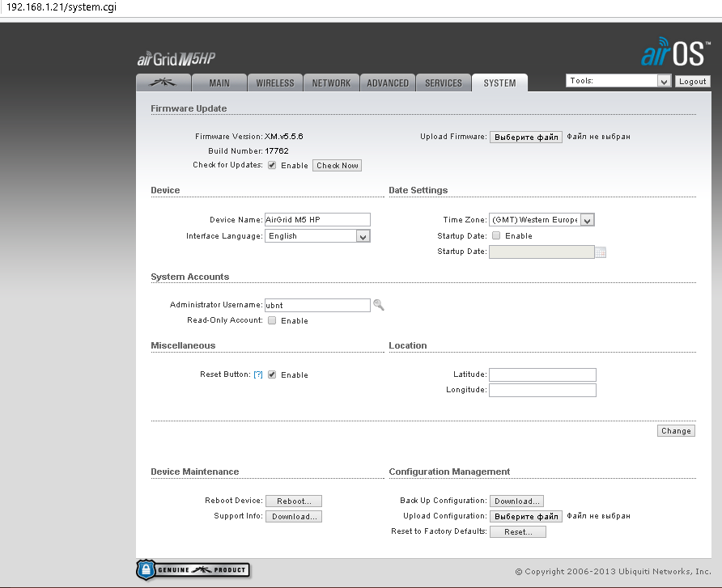Download the Support Info file
The height and width of the screenshot is (588, 722).
(x=294, y=517)
